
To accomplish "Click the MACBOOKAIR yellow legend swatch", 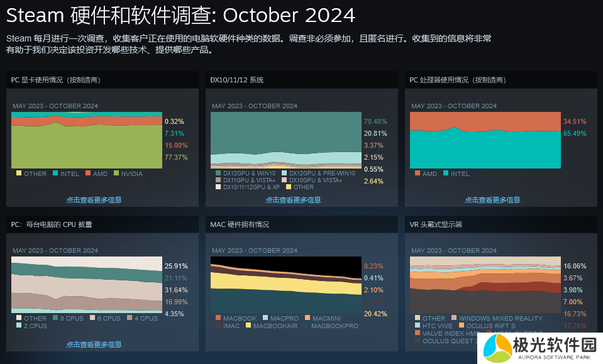I will tap(248, 326).
